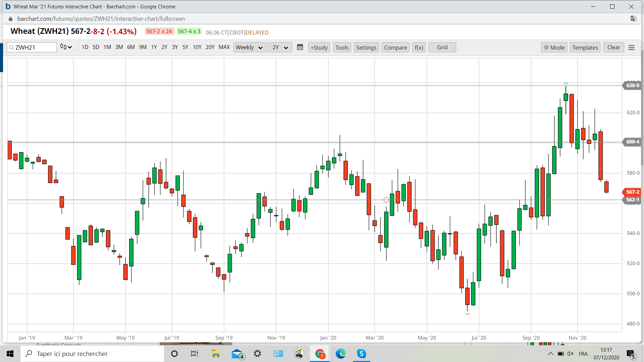The image size is (644, 362).
Task: Click the +Study button
Action: point(319,48)
